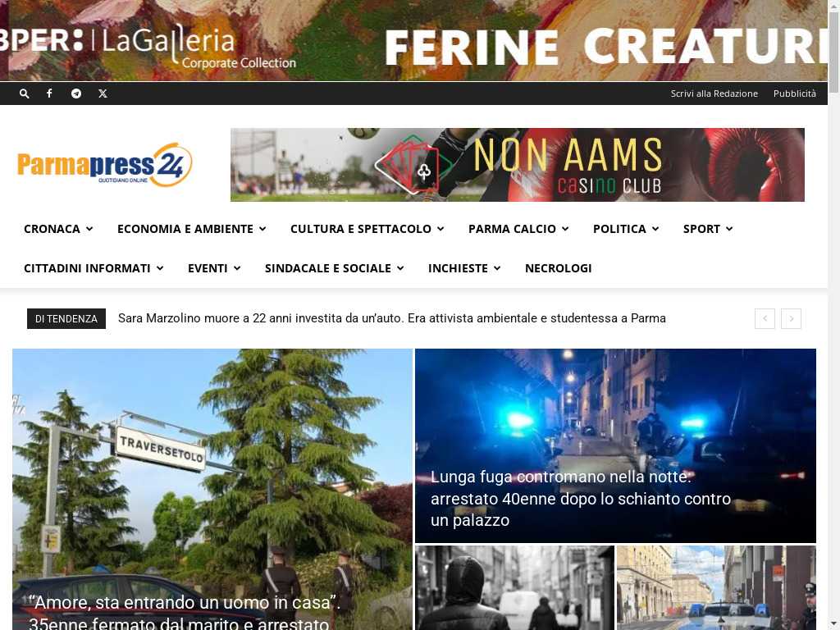Open the Telegram channel icon
This screenshot has width=840, height=630.
point(76,94)
